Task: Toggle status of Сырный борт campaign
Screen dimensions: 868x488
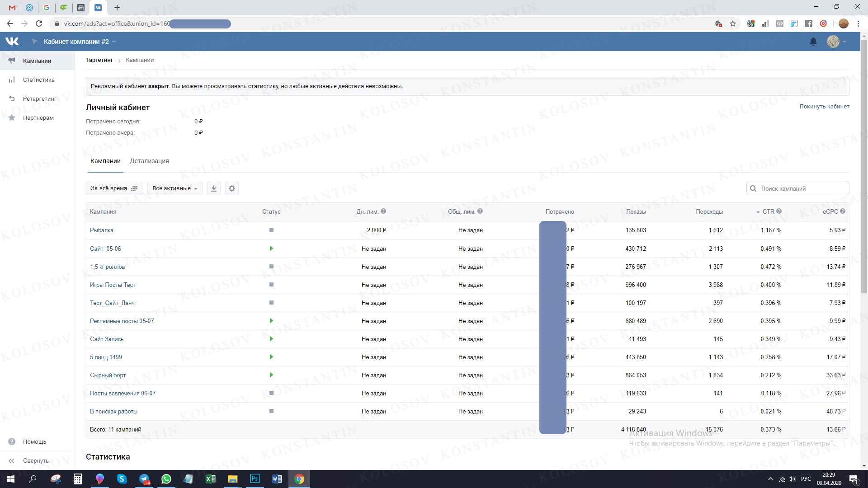Action: tap(271, 375)
